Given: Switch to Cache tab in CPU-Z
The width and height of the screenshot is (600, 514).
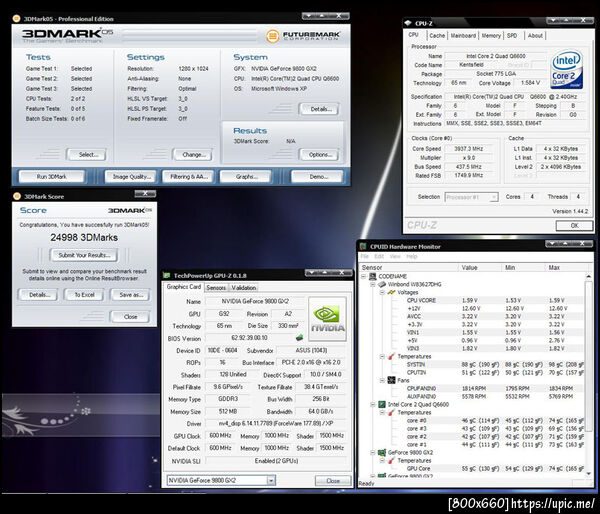Looking at the screenshot, I should (437, 36).
